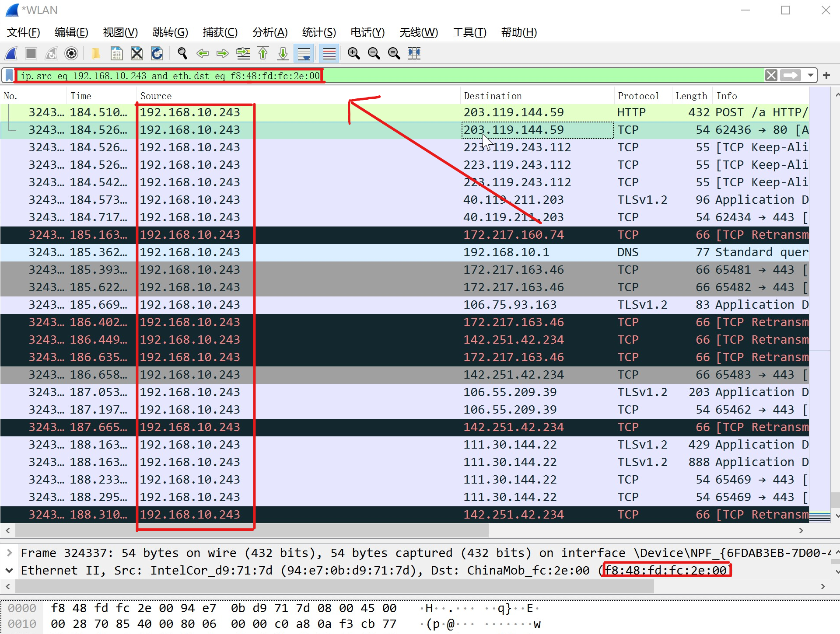Clear the display filter

(x=771, y=75)
